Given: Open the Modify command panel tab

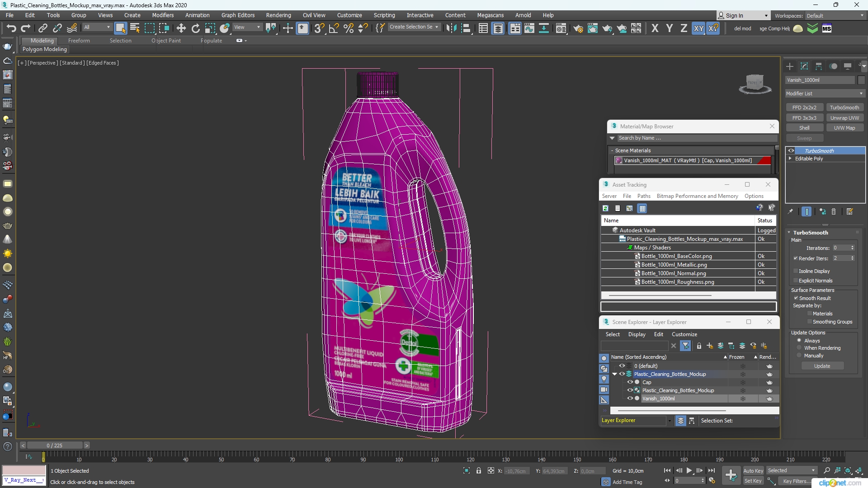Looking at the screenshot, I should pos(804,66).
